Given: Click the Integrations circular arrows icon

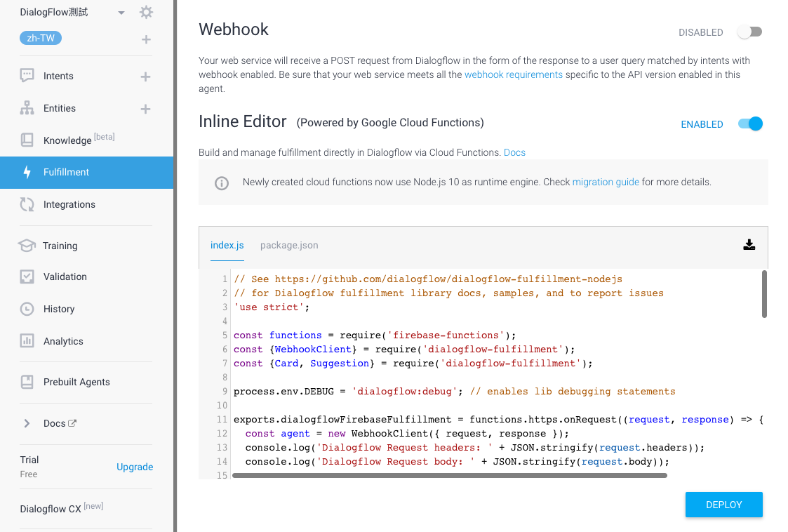Looking at the screenshot, I should 27,204.
